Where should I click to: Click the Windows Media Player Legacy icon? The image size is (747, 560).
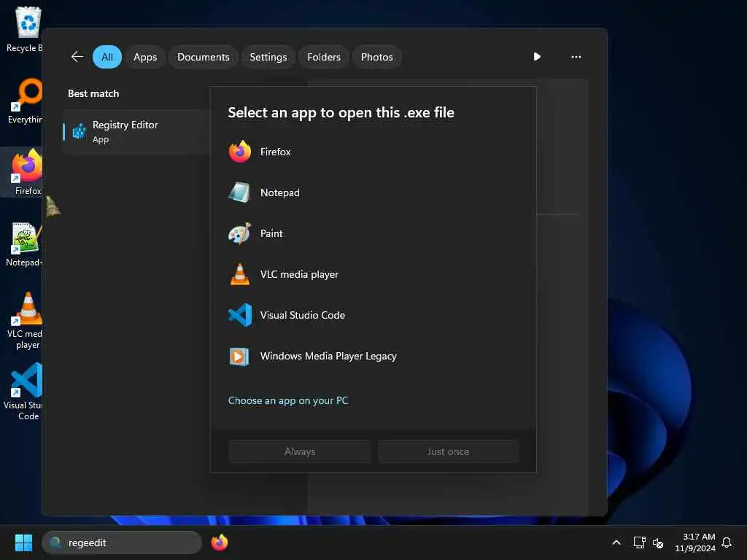point(239,356)
